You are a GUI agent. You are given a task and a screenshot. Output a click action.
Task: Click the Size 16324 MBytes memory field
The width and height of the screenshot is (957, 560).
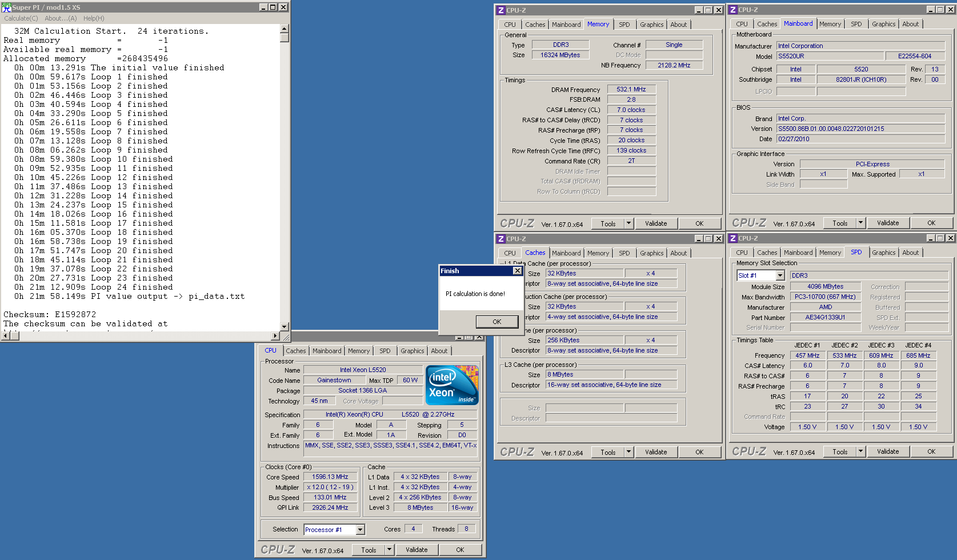click(560, 55)
